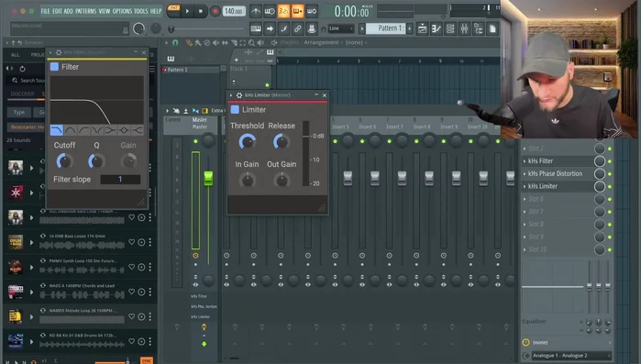The height and width of the screenshot is (364, 641).
Task: Click the Filter slope value field
Action: point(120,180)
